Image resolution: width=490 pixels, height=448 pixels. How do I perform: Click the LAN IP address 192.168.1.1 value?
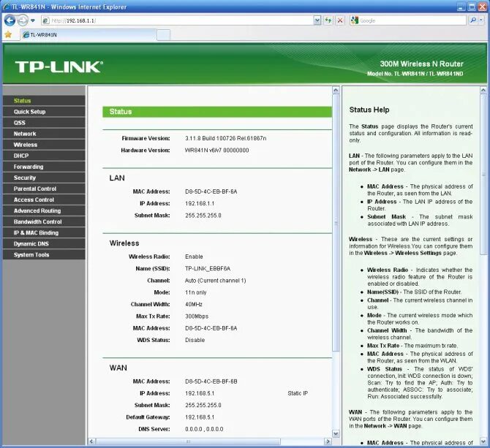coord(200,204)
